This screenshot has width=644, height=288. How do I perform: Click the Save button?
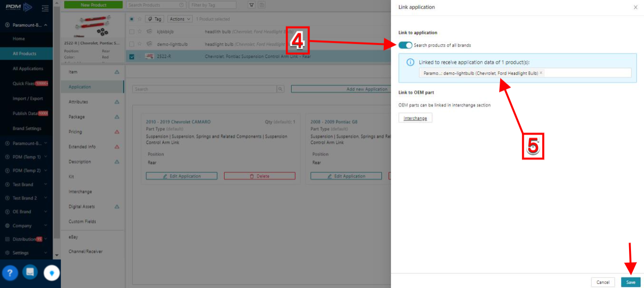pos(630,282)
